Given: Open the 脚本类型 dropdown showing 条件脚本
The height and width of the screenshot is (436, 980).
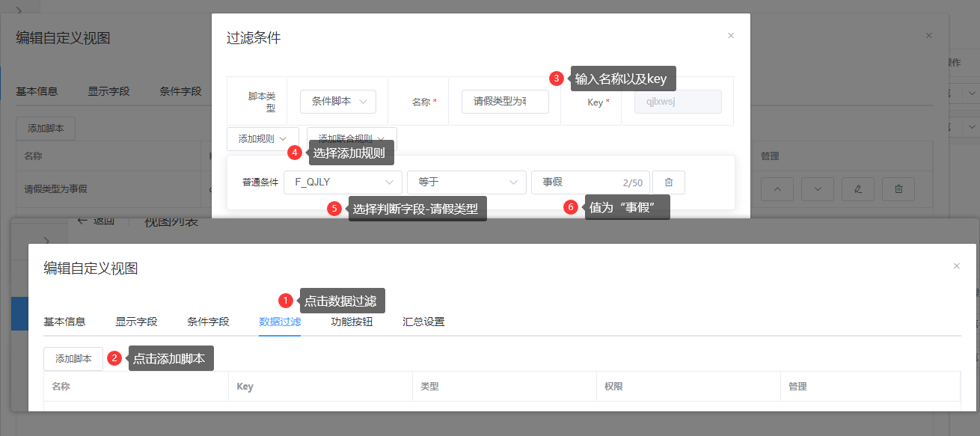Looking at the screenshot, I should pos(338,102).
